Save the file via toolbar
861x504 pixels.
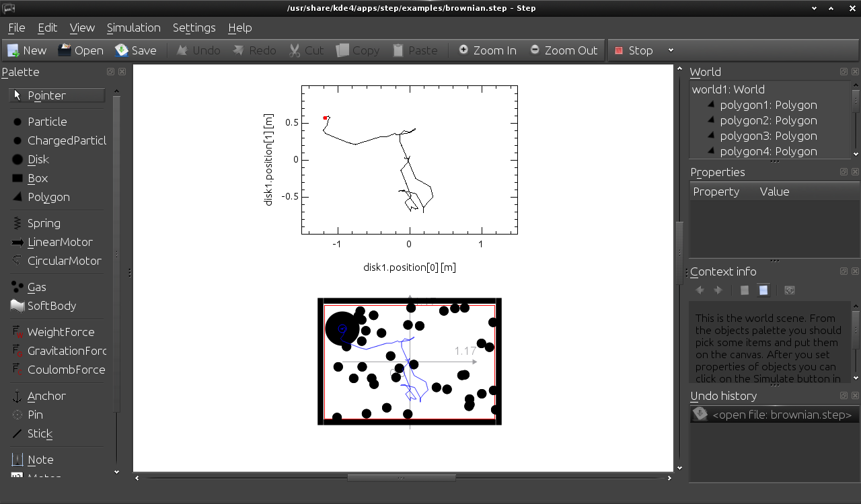136,50
